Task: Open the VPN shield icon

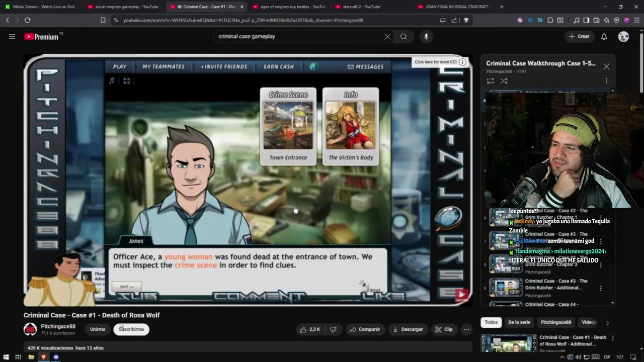Action: click(616, 20)
